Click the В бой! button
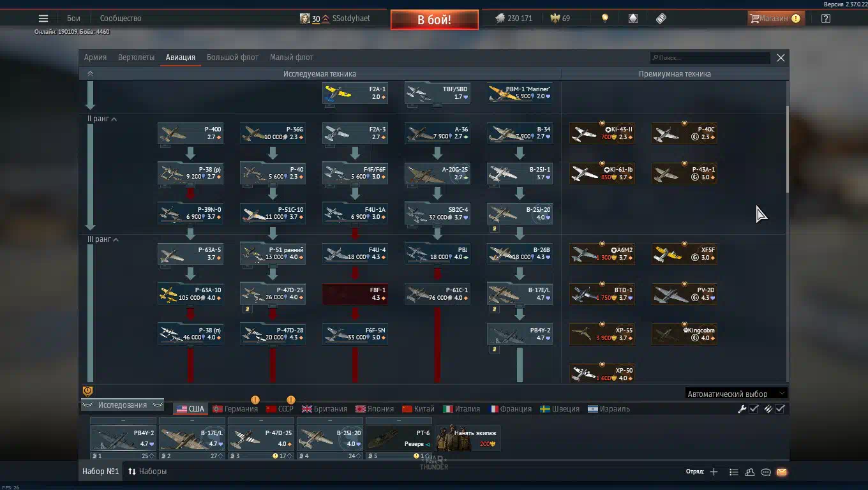 point(434,20)
